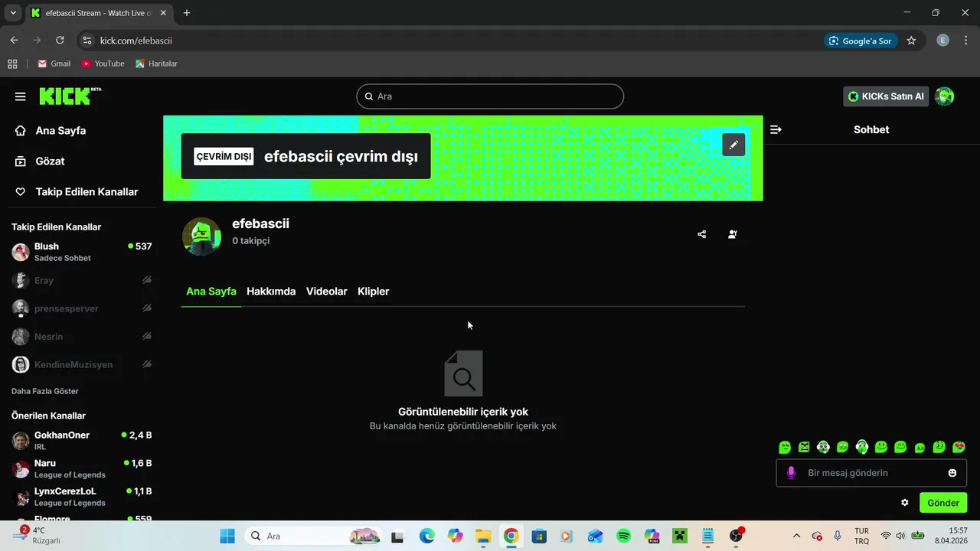This screenshot has height=551, width=980.
Task: Pick the heart-eyes emote
Action: [x=959, y=447]
